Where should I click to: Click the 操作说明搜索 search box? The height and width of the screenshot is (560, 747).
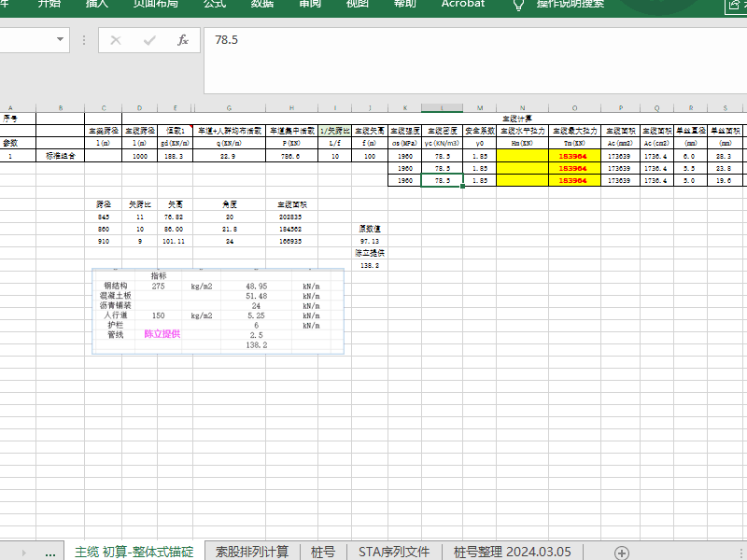(571, 4)
